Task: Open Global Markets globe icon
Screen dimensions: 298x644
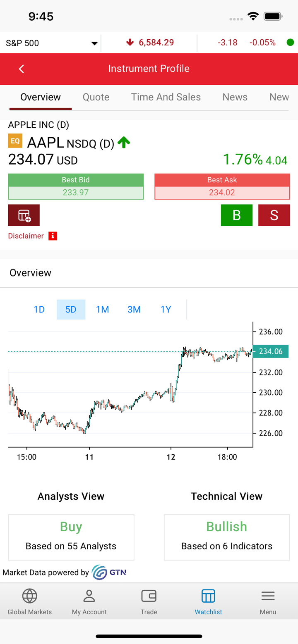Action: click(x=30, y=596)
